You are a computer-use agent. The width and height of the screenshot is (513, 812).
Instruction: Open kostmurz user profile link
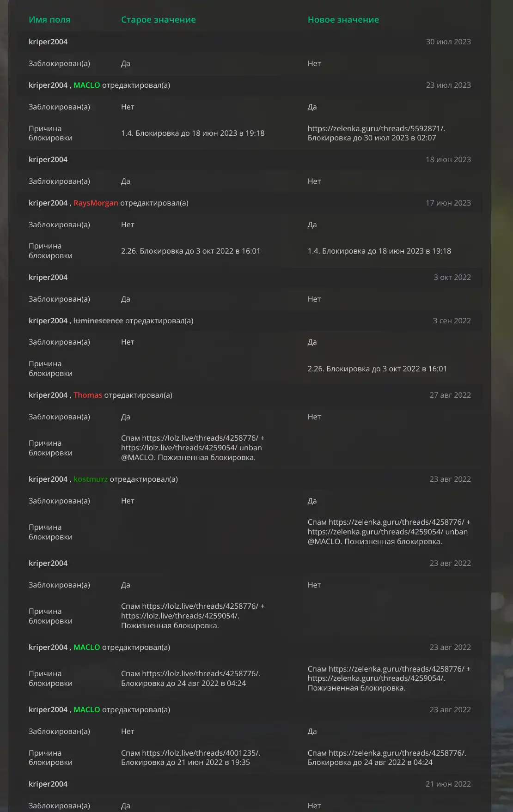(x=90, y=479)
